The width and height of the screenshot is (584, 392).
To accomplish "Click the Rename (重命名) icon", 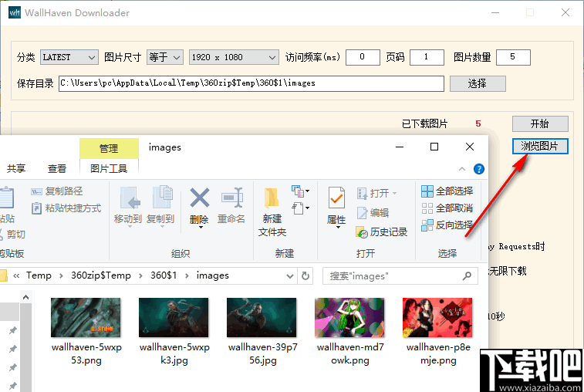I will pos(231,198).
